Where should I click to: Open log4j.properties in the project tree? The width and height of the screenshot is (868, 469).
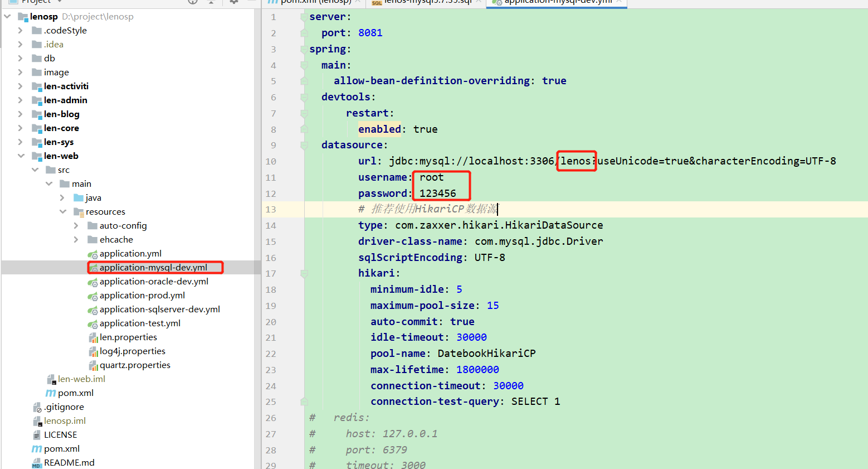[133, 351]
